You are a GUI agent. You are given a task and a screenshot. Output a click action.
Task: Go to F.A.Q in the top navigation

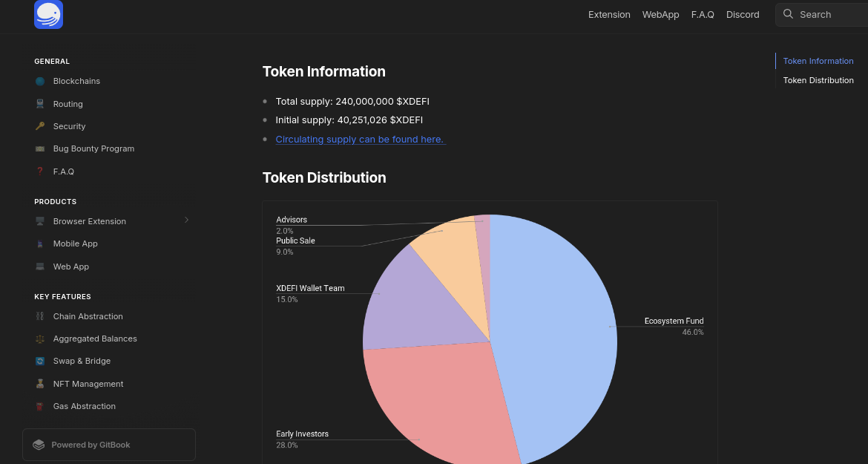tap(703, 15)
